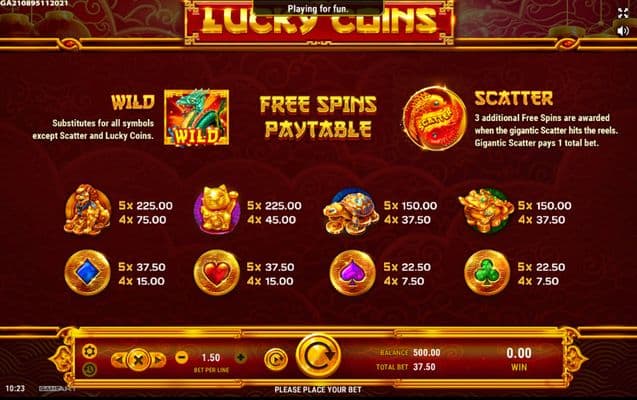Open game history with the clock icon
This screenshot has width=637, height=400.
point(89,369)
